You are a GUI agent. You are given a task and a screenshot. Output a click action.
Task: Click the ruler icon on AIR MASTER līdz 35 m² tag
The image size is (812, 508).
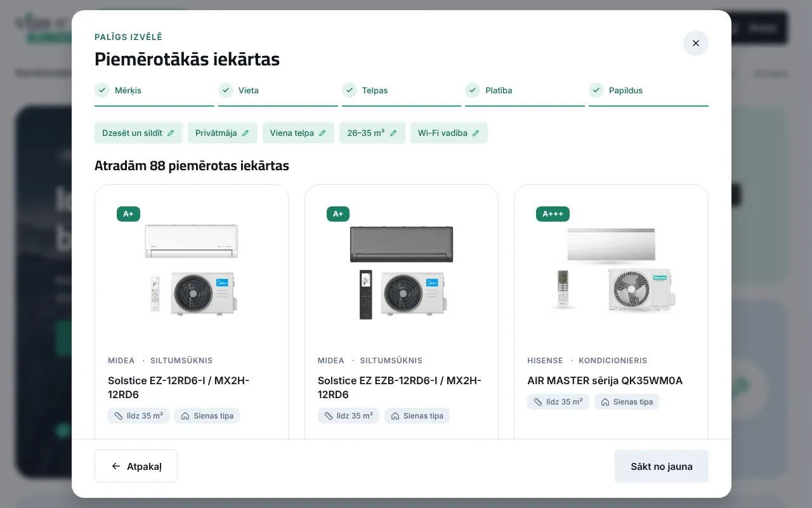pos(537,402)
